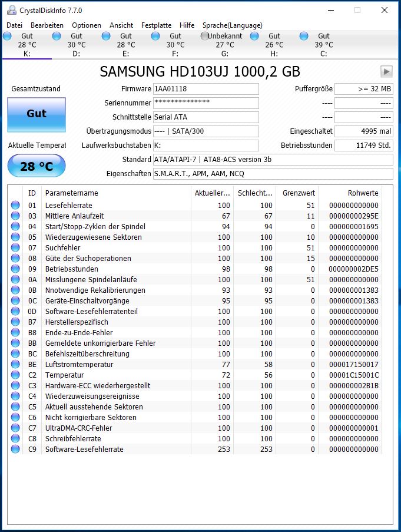Click status orb for Ende-zu-Ende-Fehler
This screenshot has width=401, height=532.
pyautogui.click(x=15, y=332)
